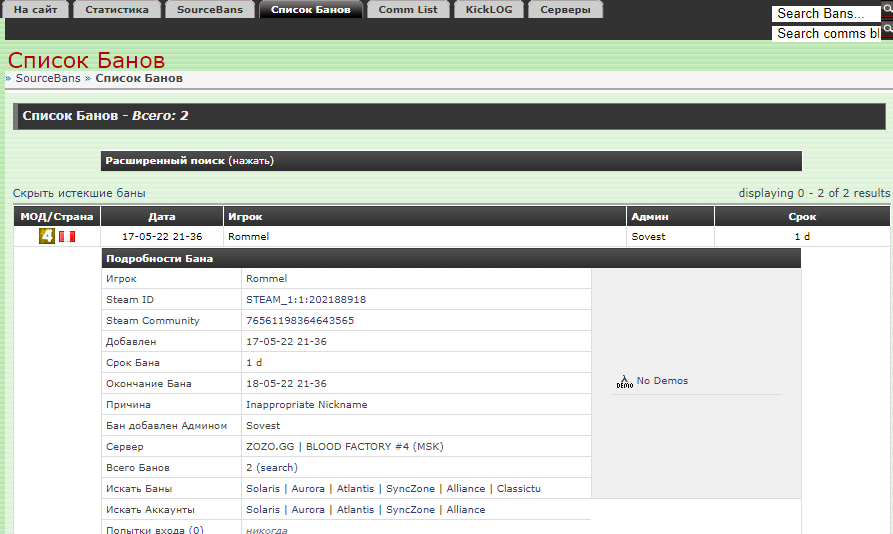The image size is (893, 534).
Task: Go to the Серверы tab
Action: 565,10
